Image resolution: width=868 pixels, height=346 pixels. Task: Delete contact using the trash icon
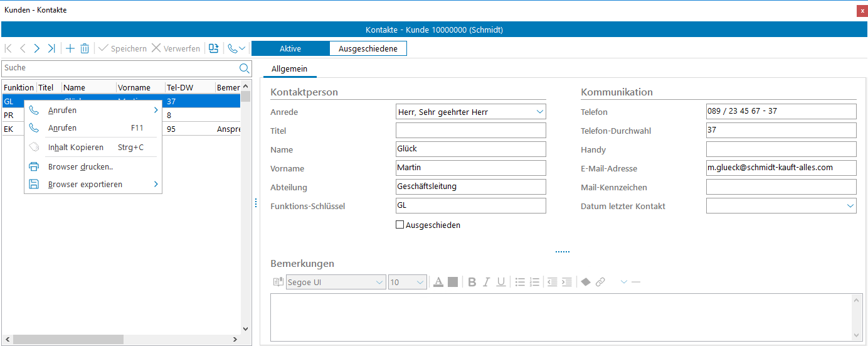pyautogui.click(x=85, y=48)
